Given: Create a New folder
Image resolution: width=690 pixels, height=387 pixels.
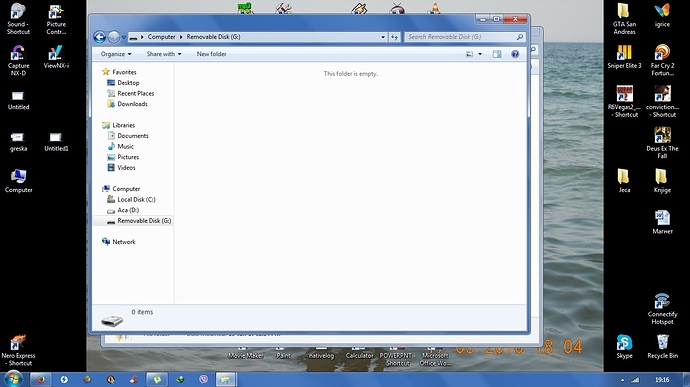Looking at the screenshot, I should click(212, 54).
